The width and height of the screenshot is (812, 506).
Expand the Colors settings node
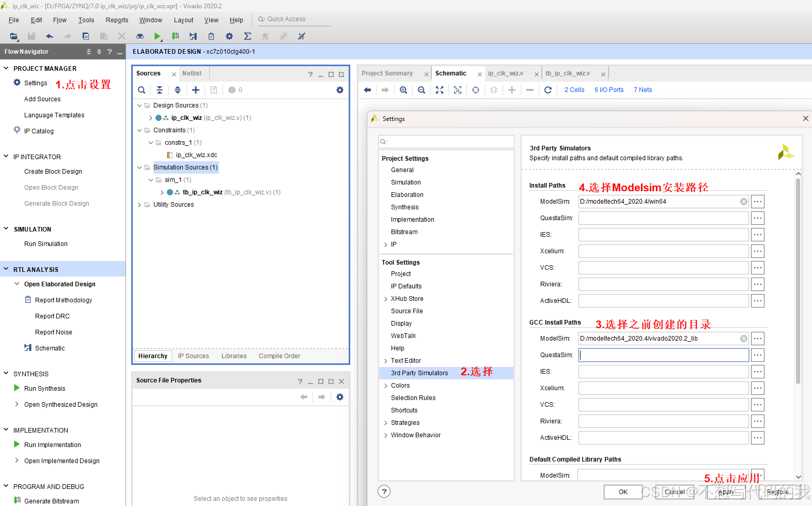point(386,386)
